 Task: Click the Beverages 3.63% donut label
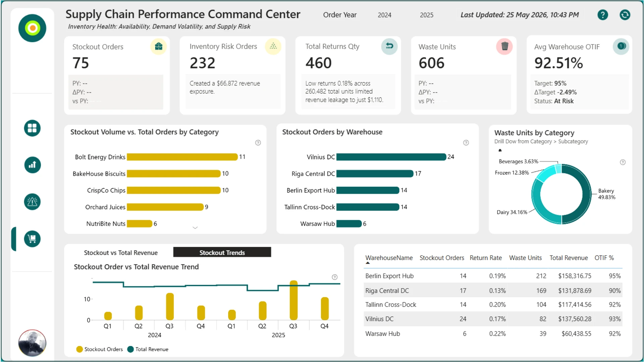(x=518, y=162)
